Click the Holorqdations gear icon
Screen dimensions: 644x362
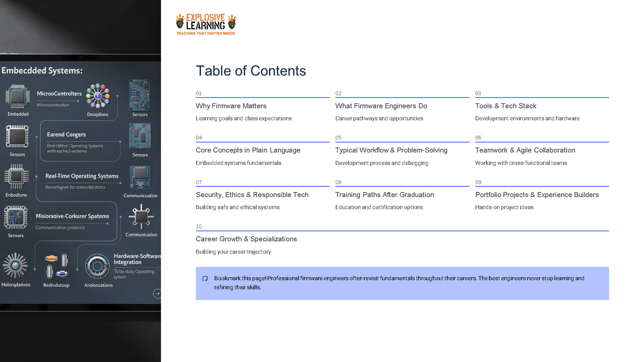click(16, 265)
